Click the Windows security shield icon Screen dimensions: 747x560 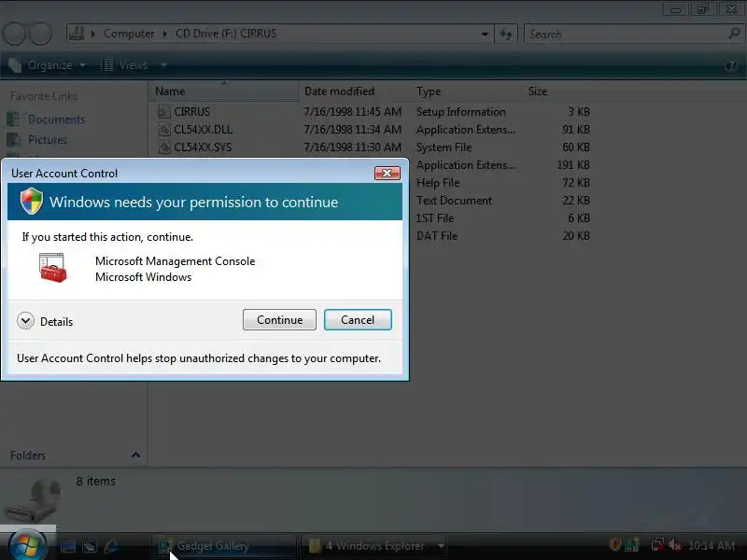(32, 201)
